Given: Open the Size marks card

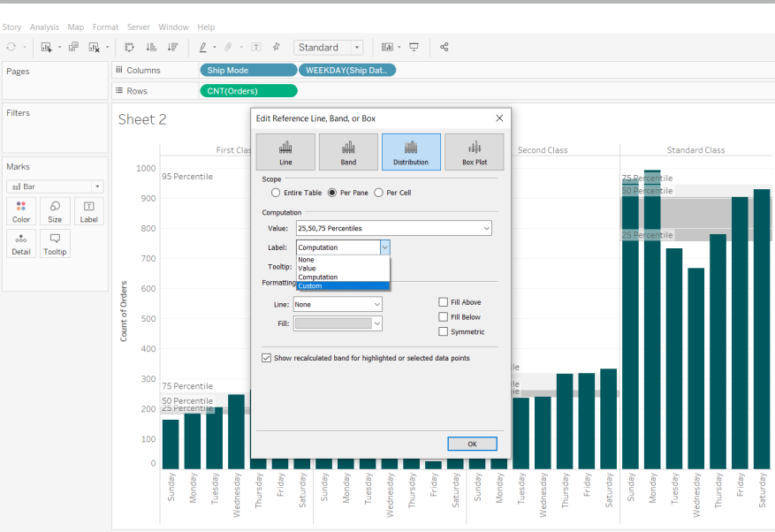Looking at the screenshot, I should tap(55, 211).
